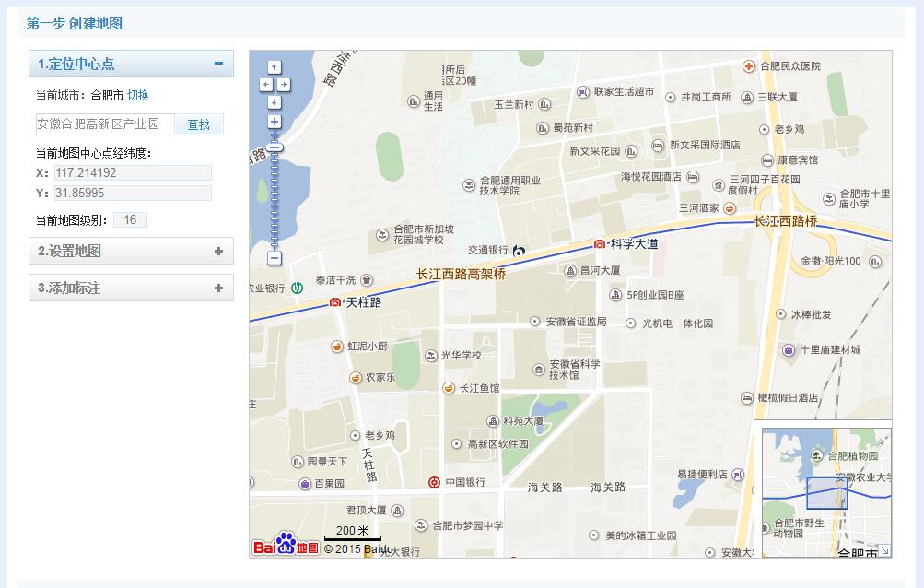The width and height of the screenshot is (924, 588).
Task: Zoom out using the map minus button
Action: coord(275,258)
